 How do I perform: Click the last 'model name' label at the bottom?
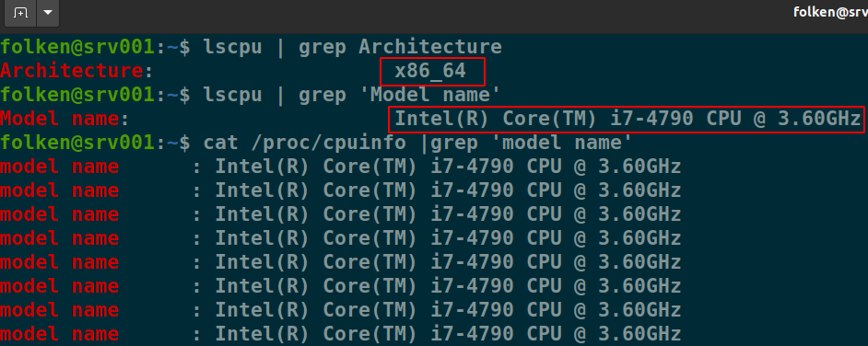coord(59,334)
